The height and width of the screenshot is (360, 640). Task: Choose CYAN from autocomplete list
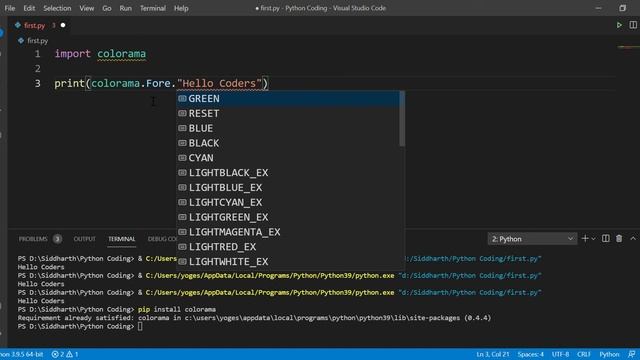point(288,158)
